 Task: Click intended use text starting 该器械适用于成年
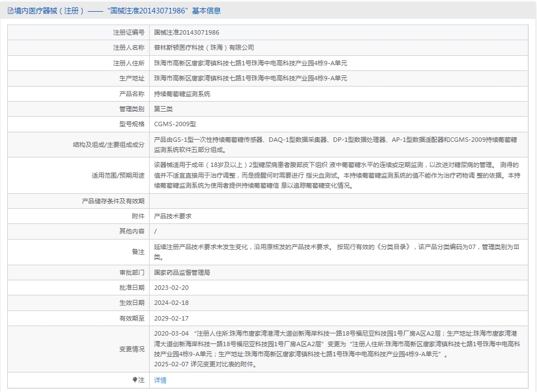pos(337,175)
